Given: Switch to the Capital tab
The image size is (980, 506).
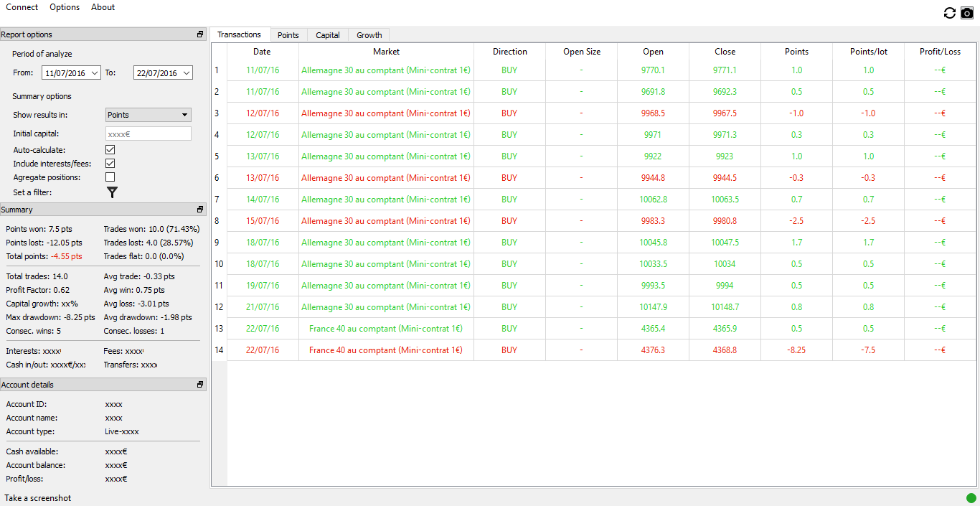Looking at the screenshot, I should pos(328,35).
